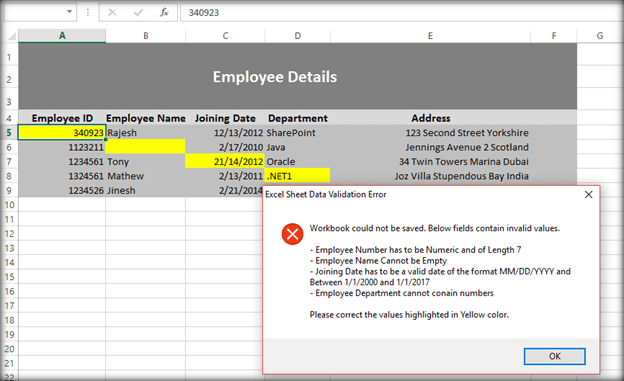
Task: Click the formula bar cancel X icon
Action: point(112,13)
